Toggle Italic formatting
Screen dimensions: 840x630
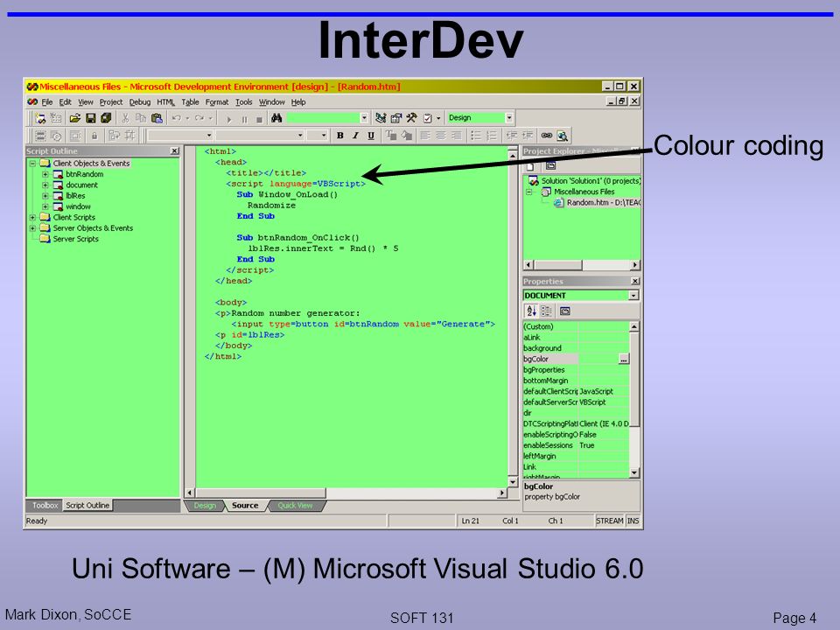[355, 136]
